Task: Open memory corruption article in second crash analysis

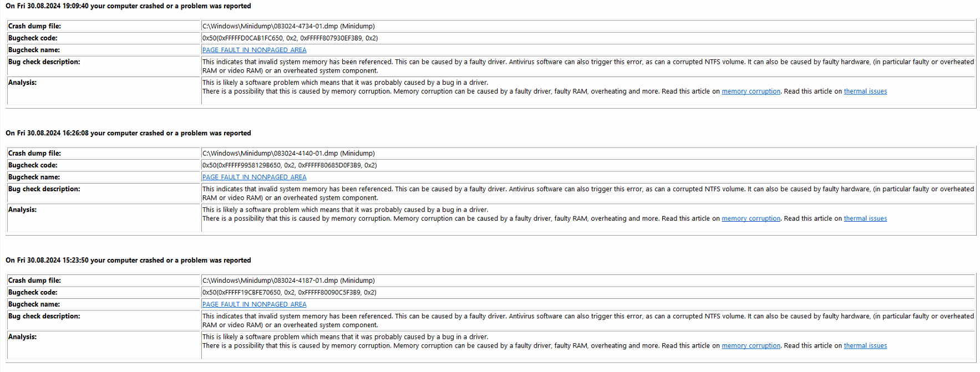Action: click(x=751, y=218)
